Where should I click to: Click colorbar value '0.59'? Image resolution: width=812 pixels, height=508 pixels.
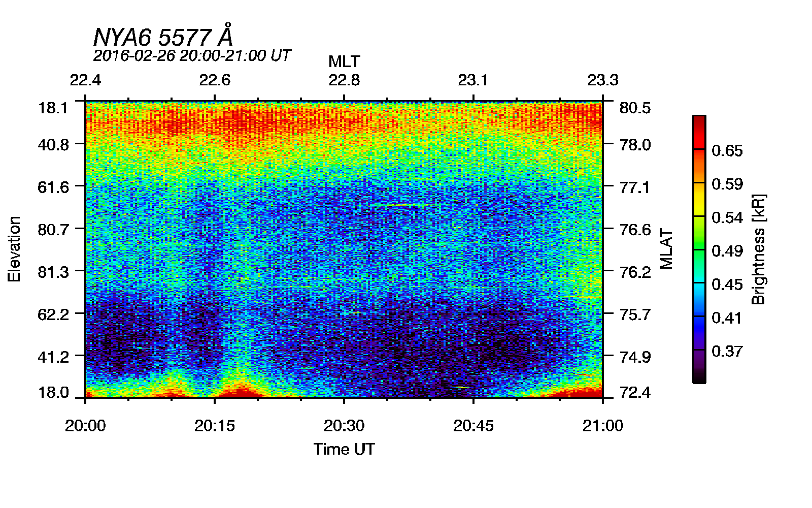[x=727, y=184]
